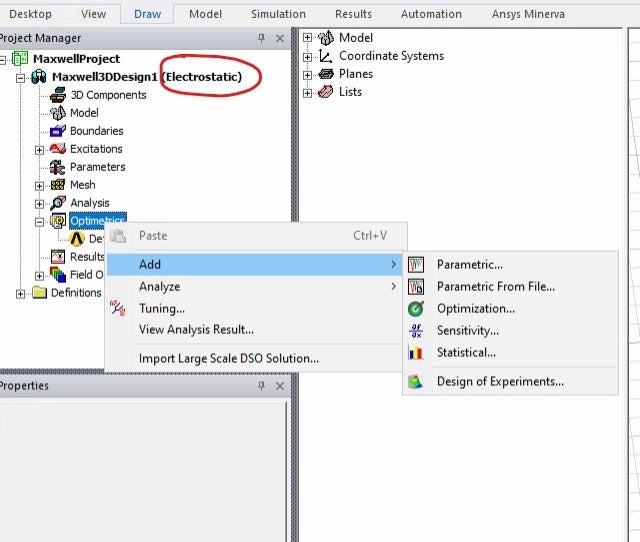Image resolution: width=640 pixels, height=542 pixels.
Task: Click the Analysis icon
Action: (58, 203)
